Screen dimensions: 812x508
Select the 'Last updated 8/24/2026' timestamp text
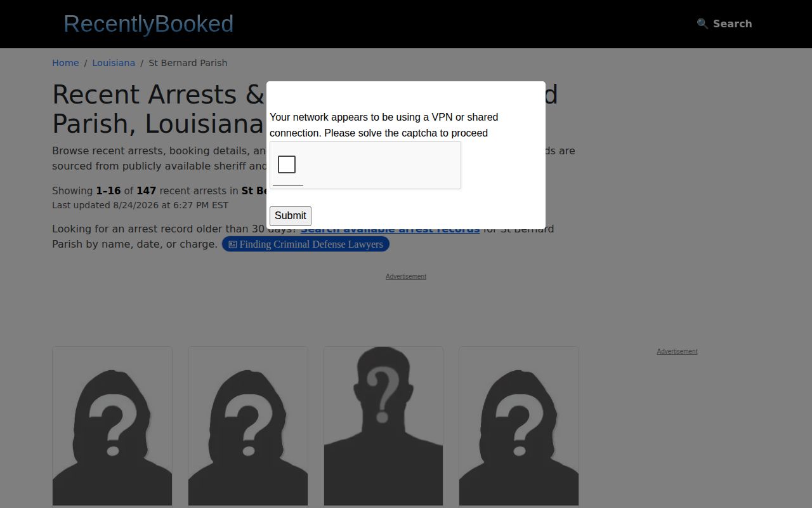coord(140,205)
